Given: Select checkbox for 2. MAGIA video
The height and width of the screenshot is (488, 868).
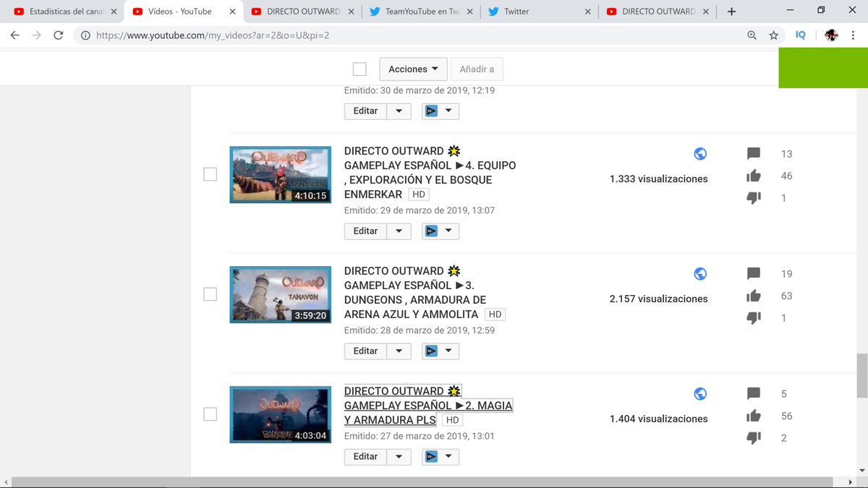Looking at the screenshot, I should point(210,414).
